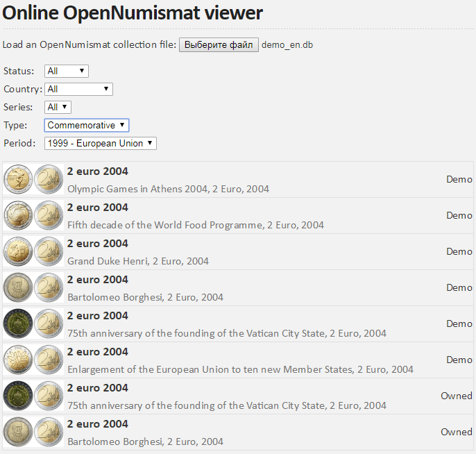Click reverse image of Grand Duke Henri coin

pos(49,251)
